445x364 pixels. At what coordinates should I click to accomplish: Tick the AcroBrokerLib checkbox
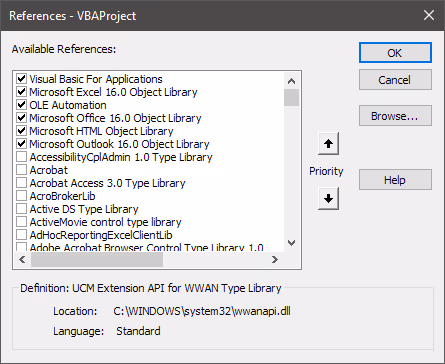tap(22, 196)
